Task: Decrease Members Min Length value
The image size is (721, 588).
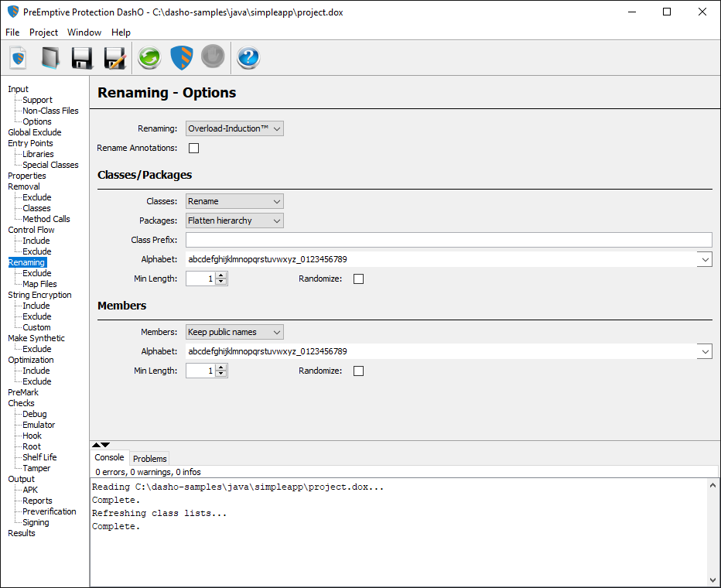Action: 221,374
